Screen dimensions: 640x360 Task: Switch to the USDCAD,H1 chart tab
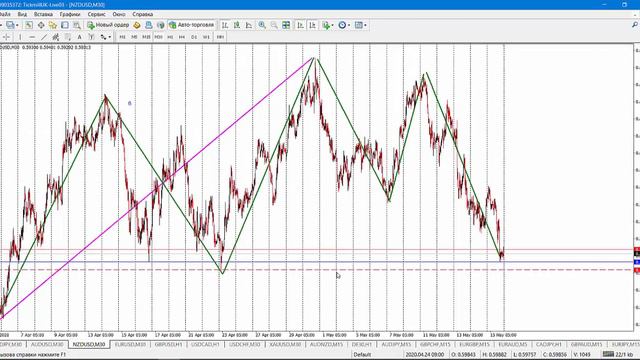click(205, 344)
